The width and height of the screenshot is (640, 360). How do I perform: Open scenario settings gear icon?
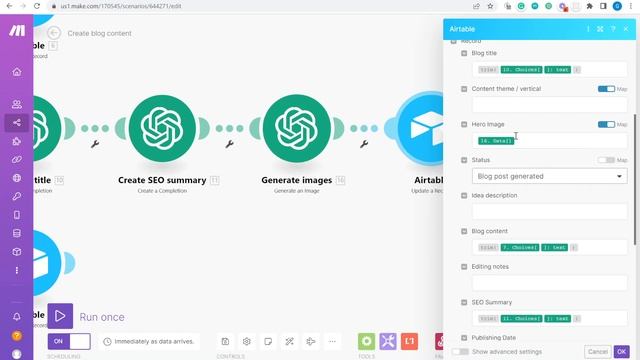(x=247, y=341)
